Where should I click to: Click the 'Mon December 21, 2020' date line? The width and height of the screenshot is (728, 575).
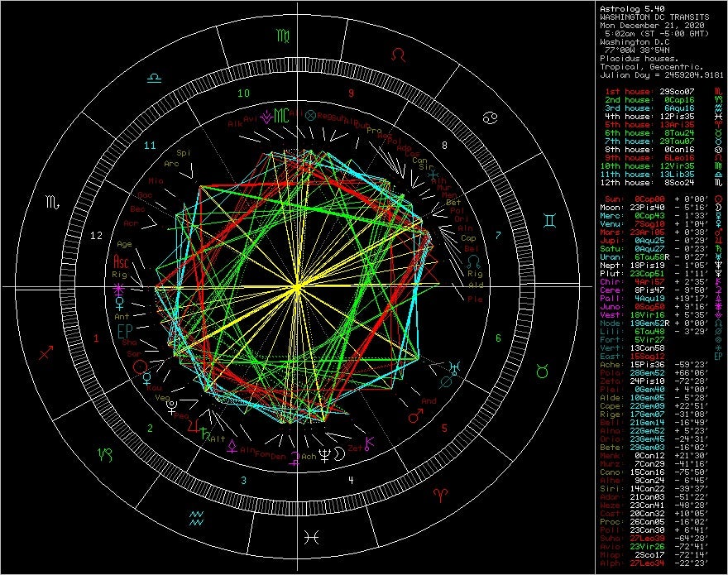click(652, 25)
